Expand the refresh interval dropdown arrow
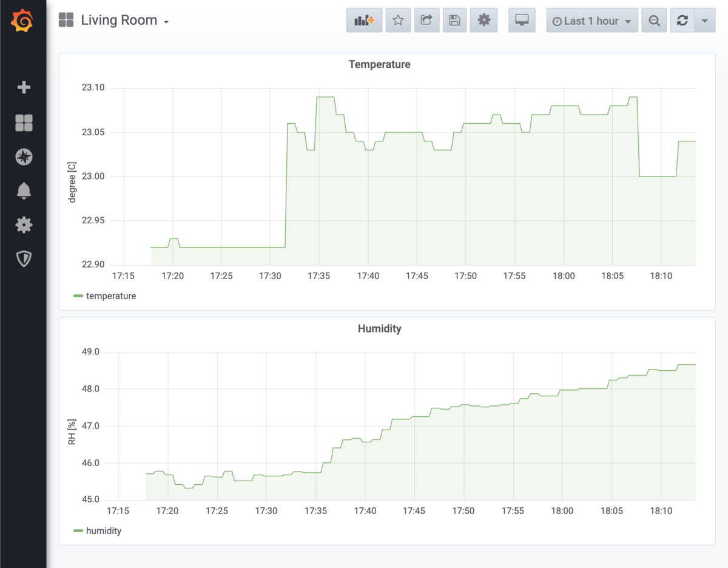Screen dimensions: 728x568 (704, 21)
